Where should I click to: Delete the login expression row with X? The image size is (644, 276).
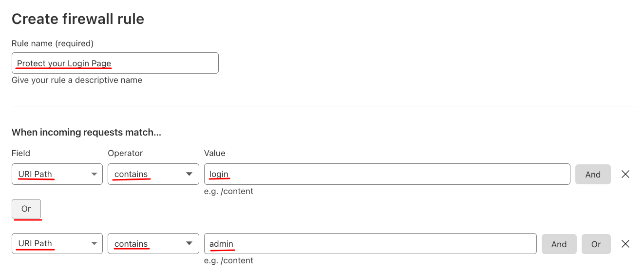pyautogui.click(x=625, y=174)
